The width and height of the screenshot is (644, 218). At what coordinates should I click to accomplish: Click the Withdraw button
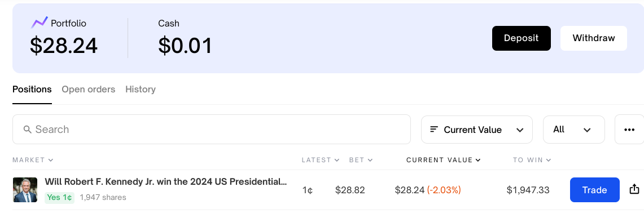pos(593,38)
